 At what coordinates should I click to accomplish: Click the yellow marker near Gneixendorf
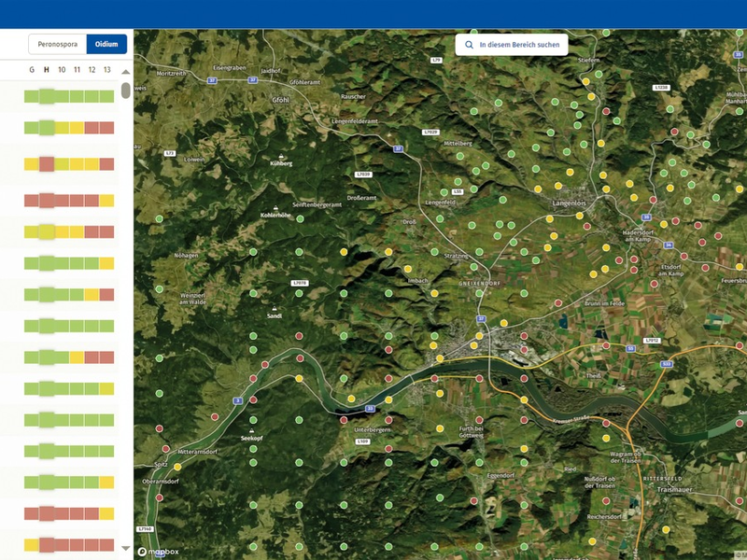point(434,293)
